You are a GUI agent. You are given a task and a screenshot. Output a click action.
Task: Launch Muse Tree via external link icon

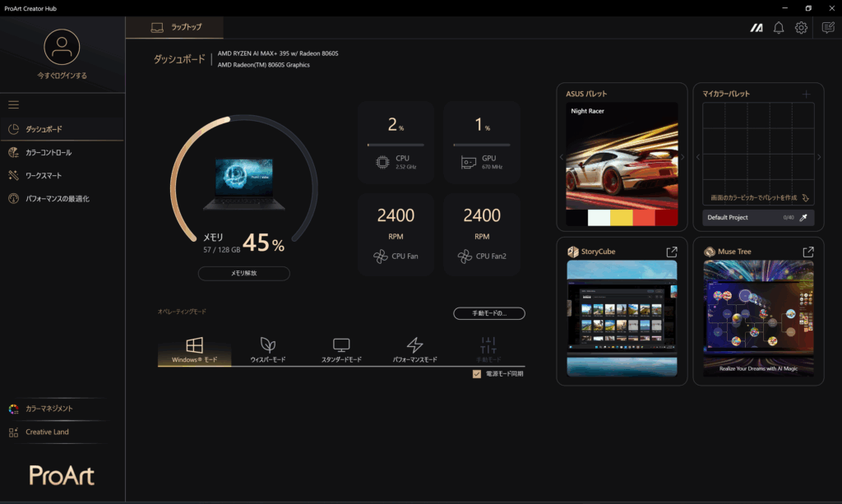click(808, 252)
